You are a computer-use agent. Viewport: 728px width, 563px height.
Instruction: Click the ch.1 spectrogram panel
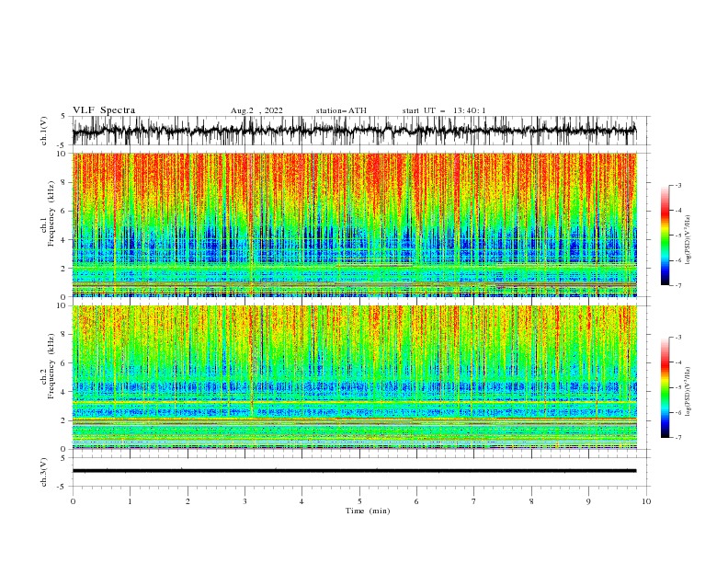tap(354, 224)
